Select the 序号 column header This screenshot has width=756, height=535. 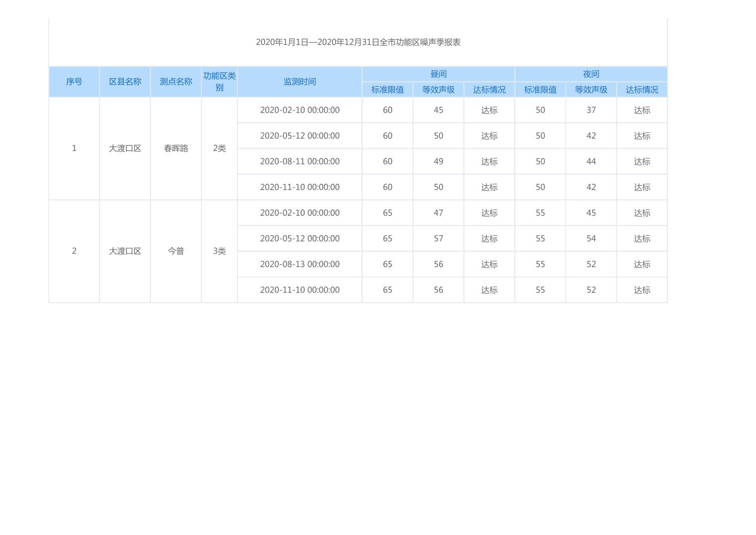click(74, 82)
